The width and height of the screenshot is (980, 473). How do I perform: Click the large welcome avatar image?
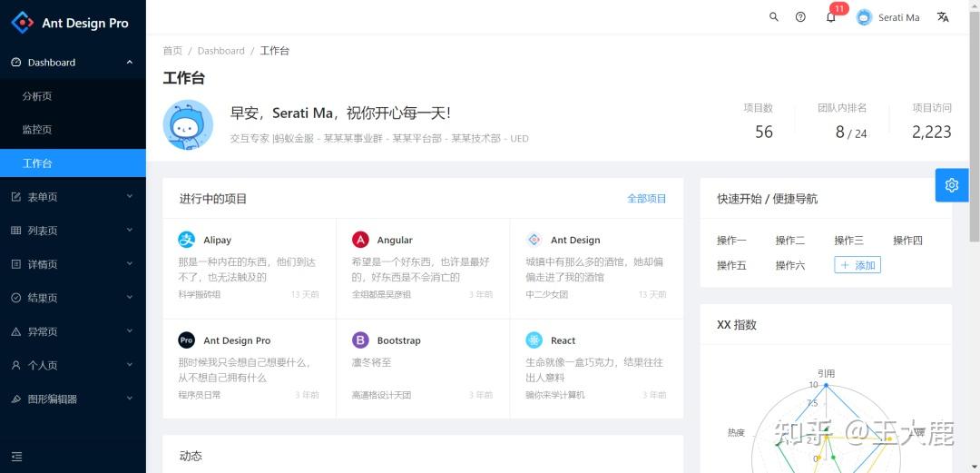(x=188, y=124)
